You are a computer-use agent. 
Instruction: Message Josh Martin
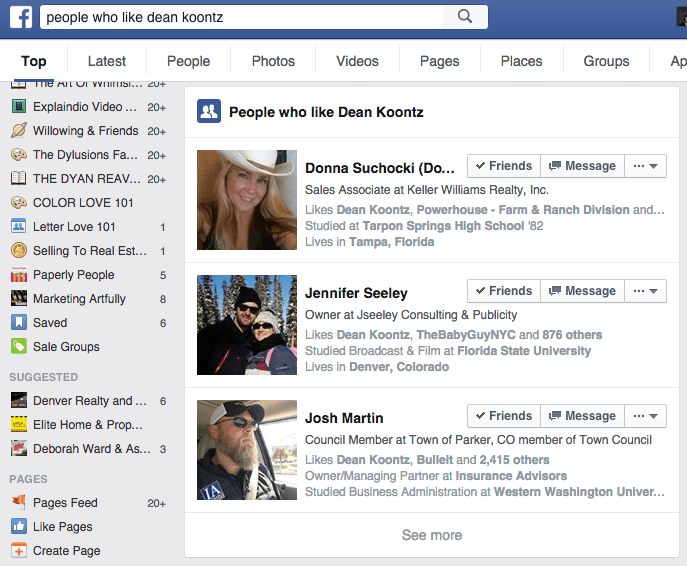[582, 416]
